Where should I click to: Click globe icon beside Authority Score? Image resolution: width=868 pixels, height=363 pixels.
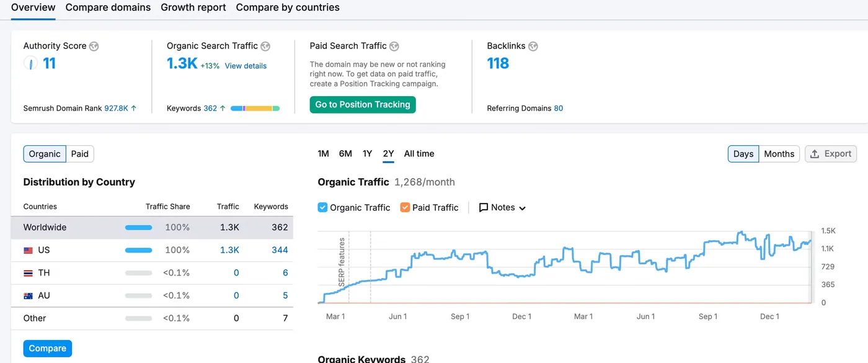(x=94, y=46)
